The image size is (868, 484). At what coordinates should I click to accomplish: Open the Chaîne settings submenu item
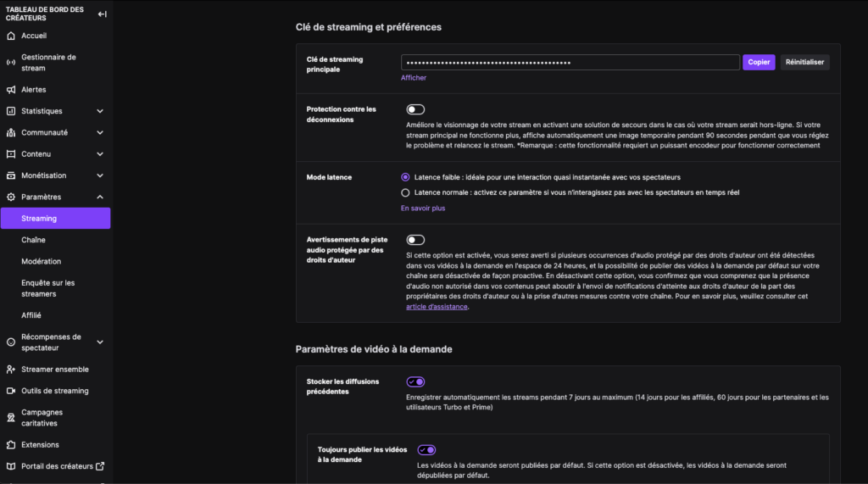click(x=34, y=240)
